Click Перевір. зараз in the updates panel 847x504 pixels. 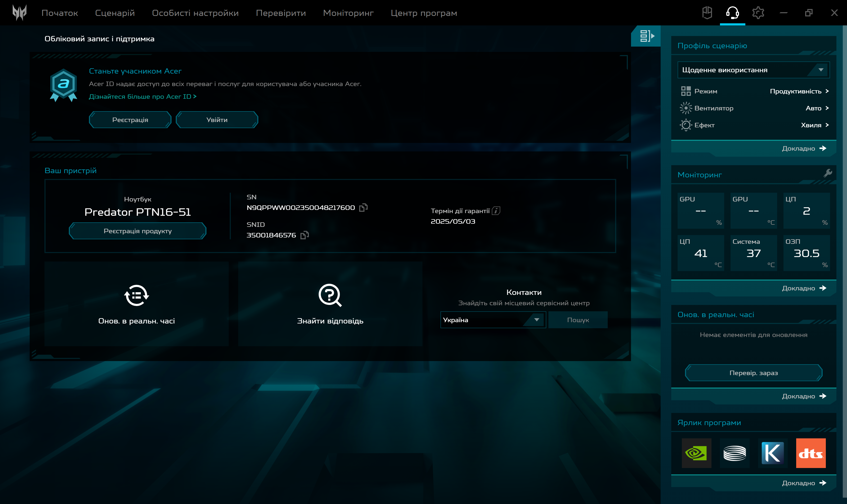pyautogui.click(x=753, y=372)
